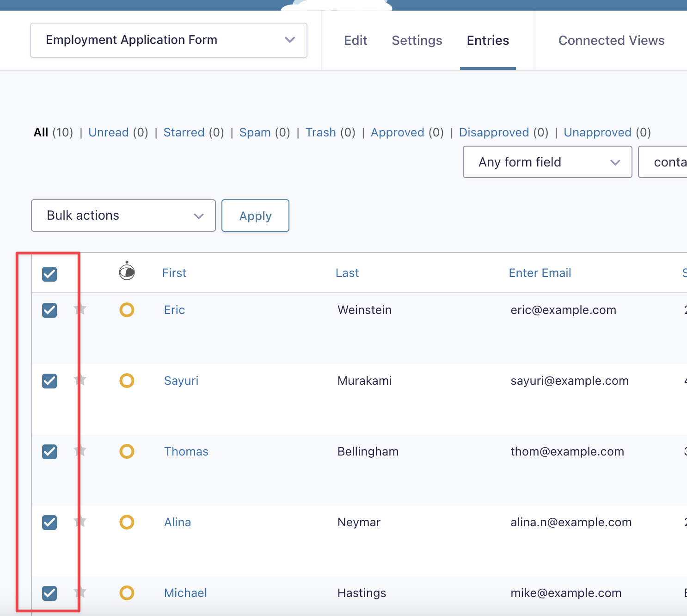Click approval status circle for Sayuri
The image size is (687, 616).
pyautogui.click(x=127, y=381)
